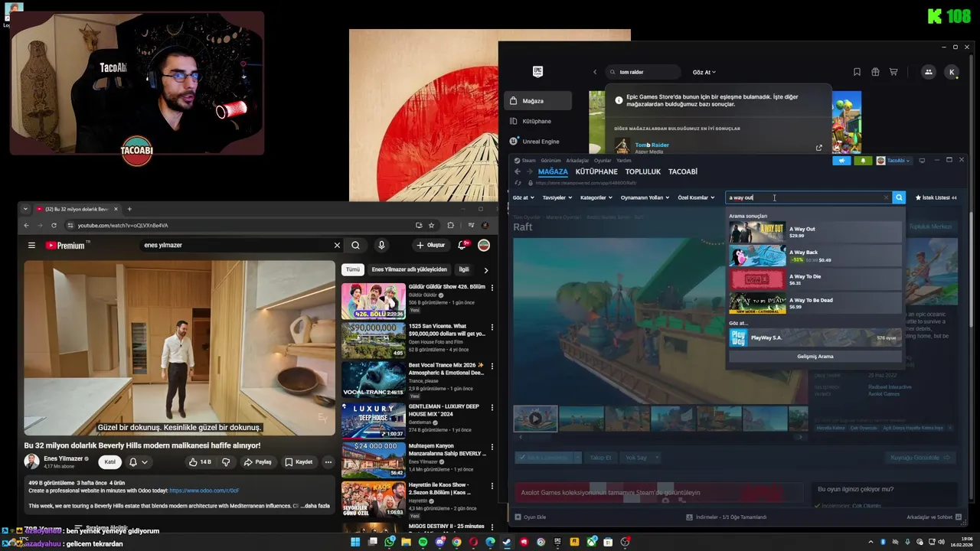
Task: Open 1525 San Vicente video thumbnail
Action: (374, 341)
